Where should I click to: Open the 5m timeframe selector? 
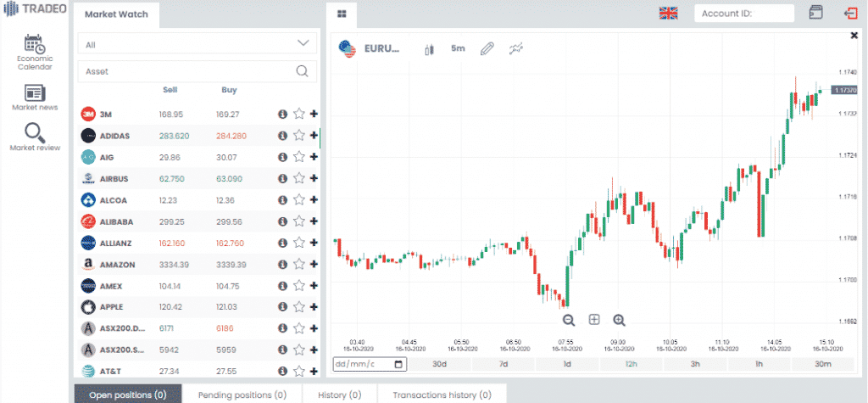pyautogui.click(x=458, y=48)
